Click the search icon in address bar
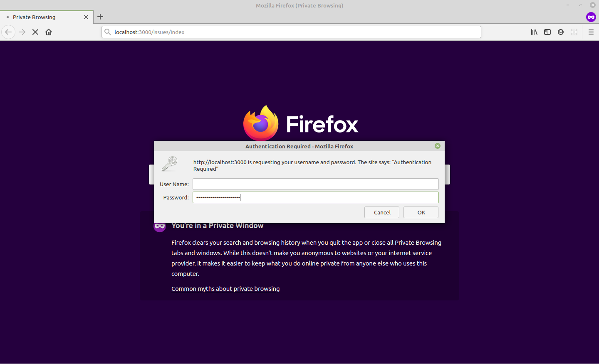 108,32
